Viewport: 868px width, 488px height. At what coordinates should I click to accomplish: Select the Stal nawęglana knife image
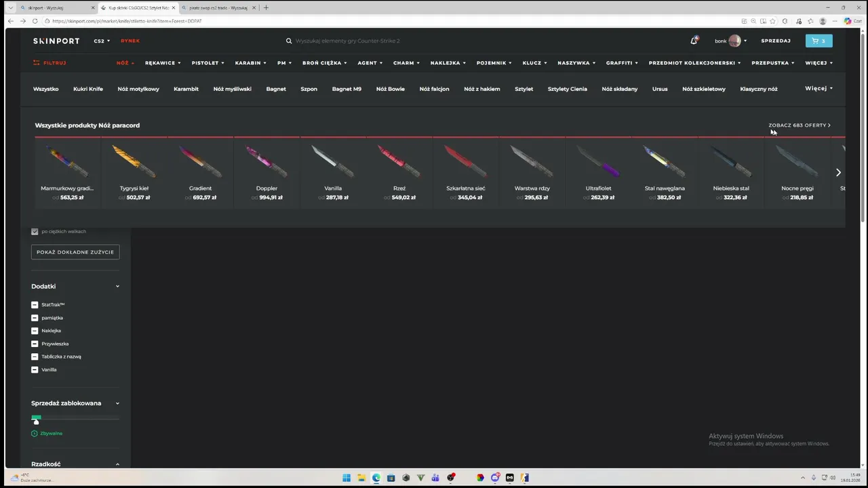pyautogui.click(x=665, y=161)
